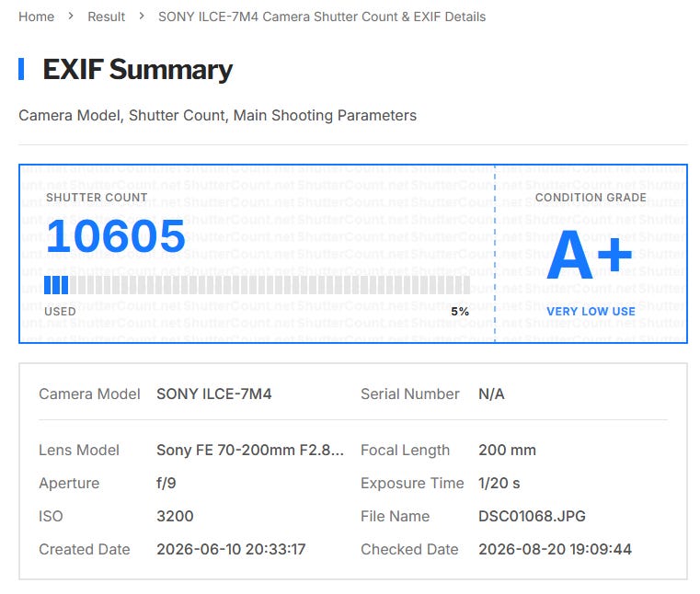Click the USED label under the bar
Viewport: 700px width, 594px height.
point(61,312)
